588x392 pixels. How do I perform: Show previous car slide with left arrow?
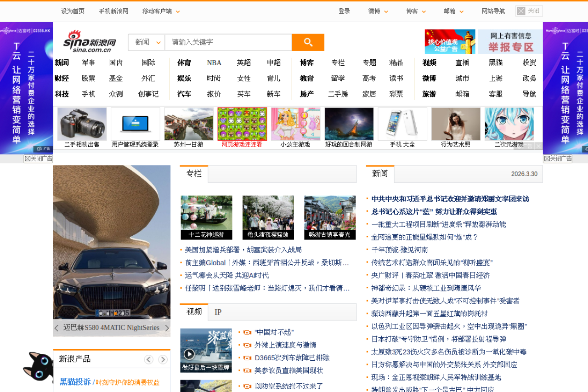[x=57, y=328]
